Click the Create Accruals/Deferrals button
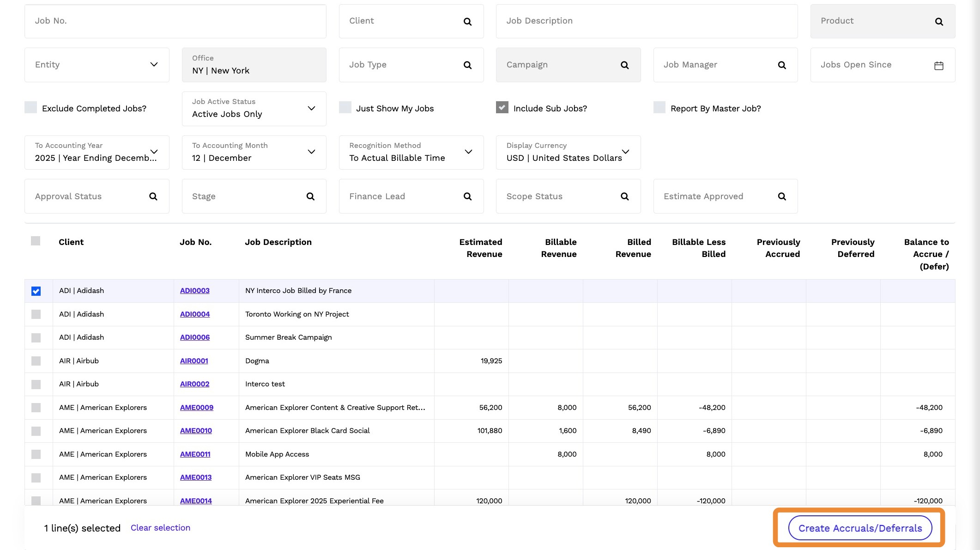Screen dimensions: 980x550 coord(860,528)
